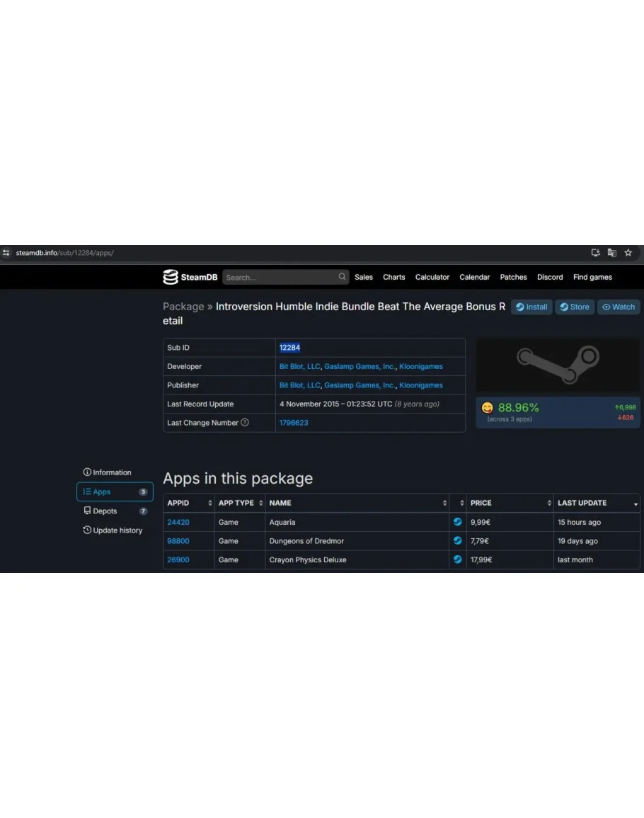
Task: Sort table by PRICE column
Action: (x=510, y=503)
